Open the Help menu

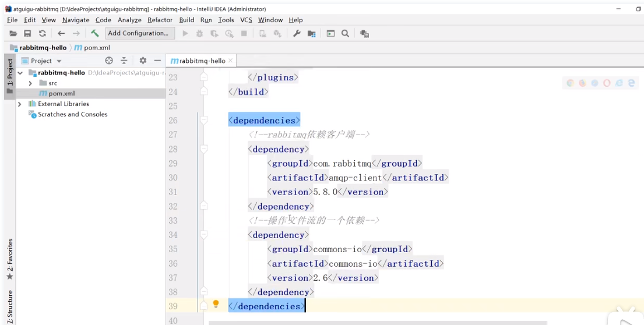pos(295,20)
